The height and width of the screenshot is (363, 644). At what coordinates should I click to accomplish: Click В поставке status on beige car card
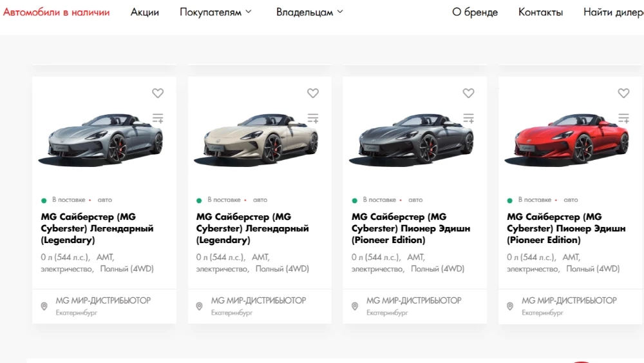224,200
